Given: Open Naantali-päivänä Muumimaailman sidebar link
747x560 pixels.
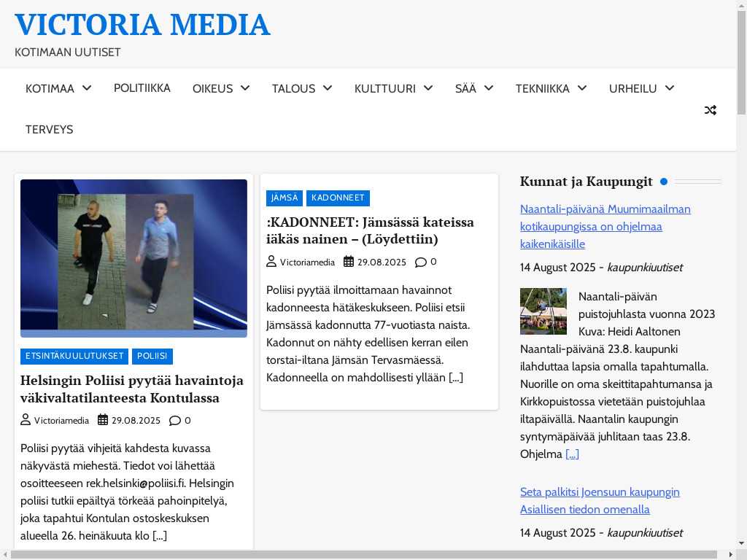Looking at the screenshot, I should tap(605, 227).
